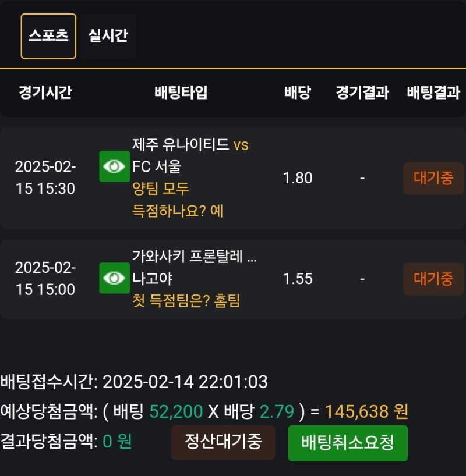Switch to the 스포츠 tab

pos(48,36)
